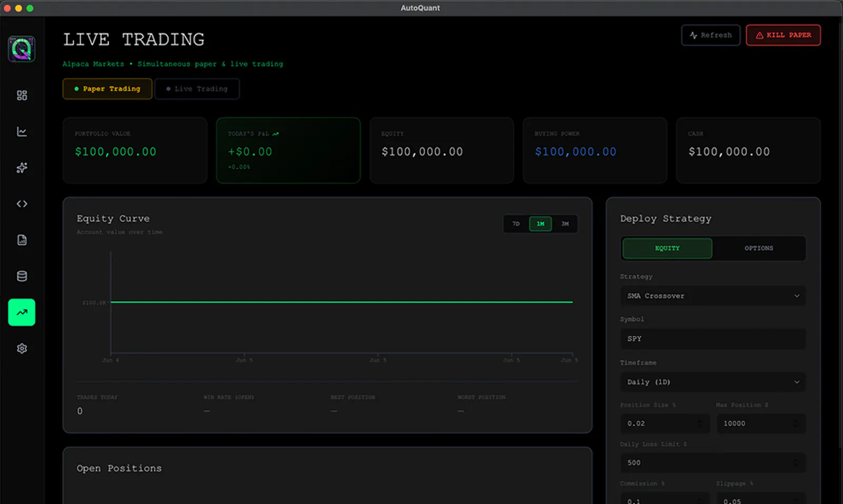Select the 7D equity curve range
The height and width of the screenshot is (504, 843).
click(516, 224)
